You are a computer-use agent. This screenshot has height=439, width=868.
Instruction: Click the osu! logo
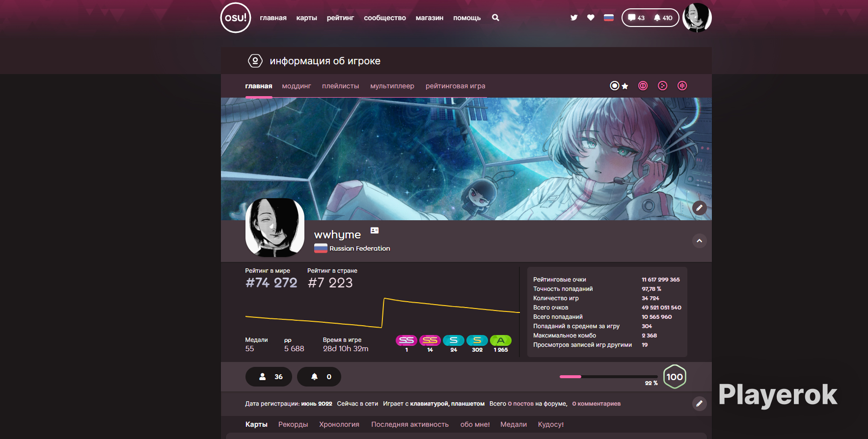[236, 18]
